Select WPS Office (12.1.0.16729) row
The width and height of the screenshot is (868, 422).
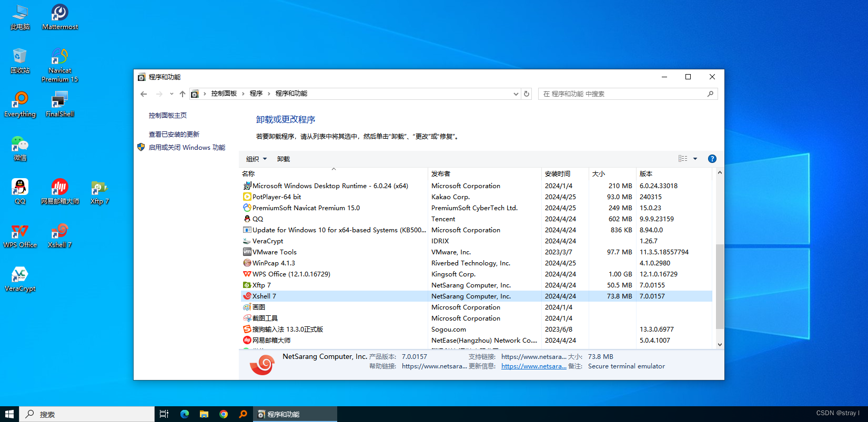click(x=476, y=274)
